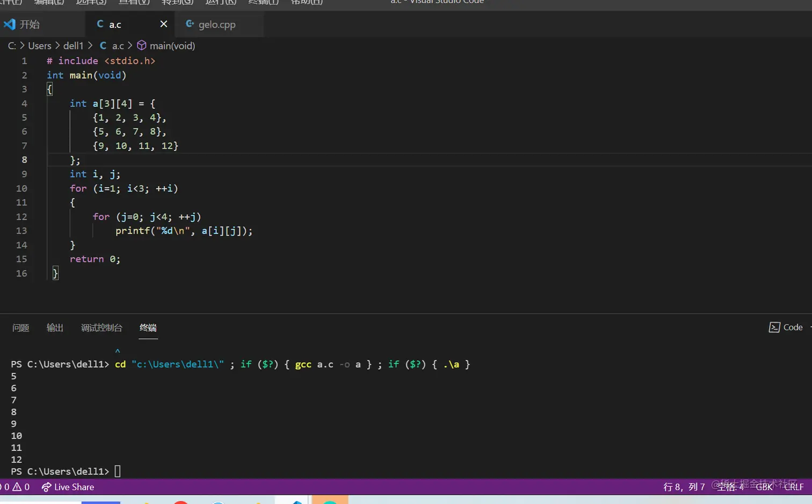Click the 'int main(void)' code line
This screenshot has width=812, height=504.
(x=86, y=75)
